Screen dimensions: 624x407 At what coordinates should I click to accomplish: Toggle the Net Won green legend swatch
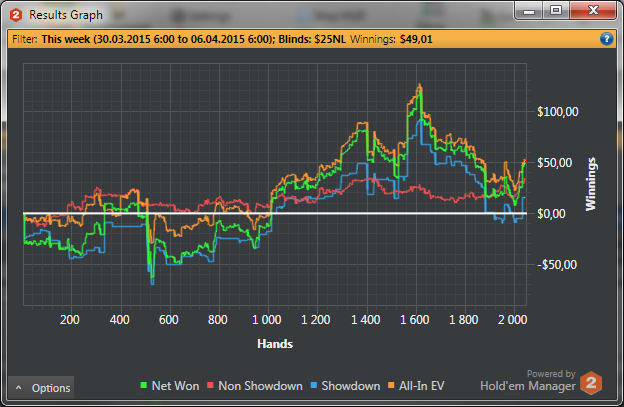(144, 385)
